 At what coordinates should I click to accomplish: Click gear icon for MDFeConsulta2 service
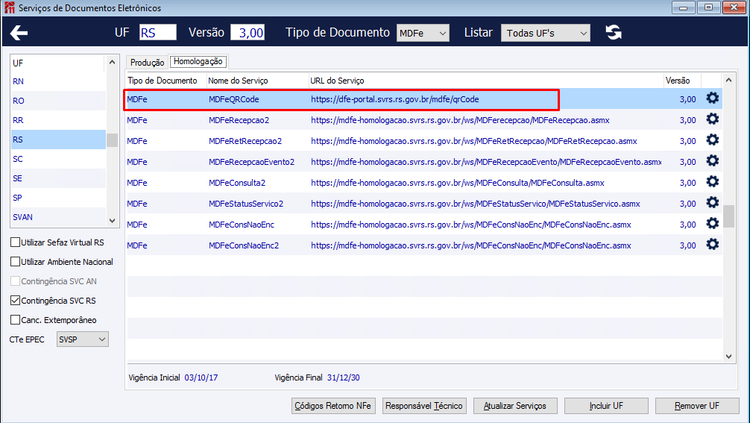click(x=712, y=182)
